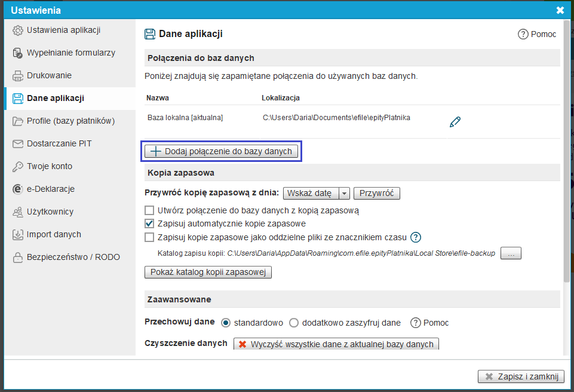Screen dimensions: 574x392
Task: Click the Twoje konto key icon
Action: 17,167
